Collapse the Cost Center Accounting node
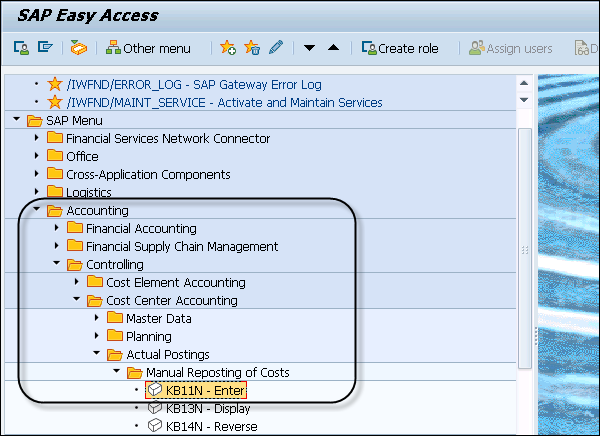600x436 pixels. click(x=77, y=301)
